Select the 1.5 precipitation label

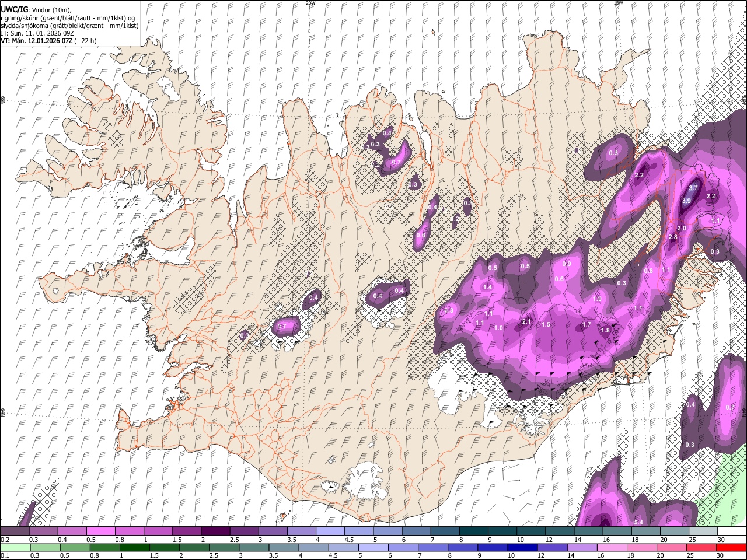coord(546,325)
